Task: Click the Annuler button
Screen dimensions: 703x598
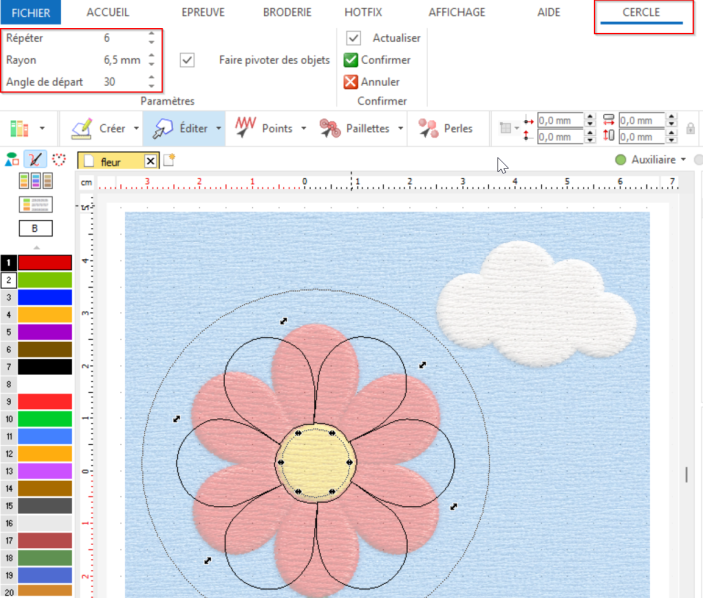Action: pyautogui.click(x=372, y=82)
